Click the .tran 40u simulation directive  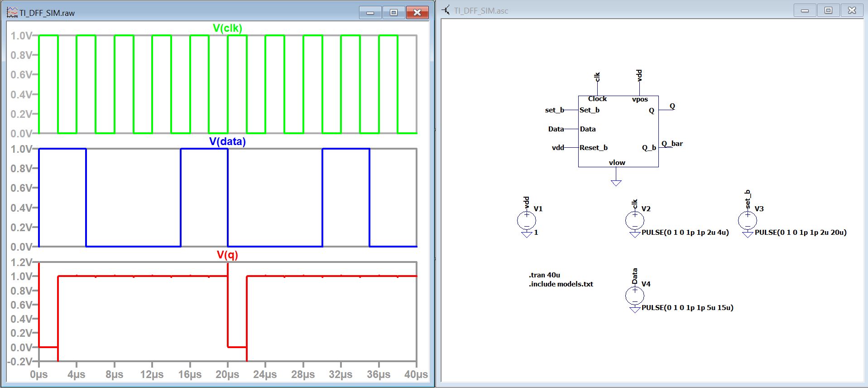coord(544,275)
